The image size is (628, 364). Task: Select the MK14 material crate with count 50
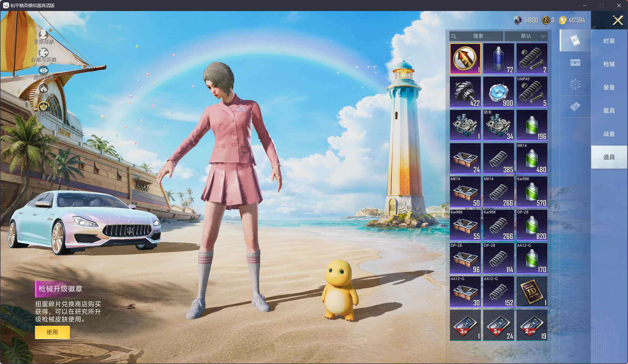pyautogui.click(x=465, y=192)
